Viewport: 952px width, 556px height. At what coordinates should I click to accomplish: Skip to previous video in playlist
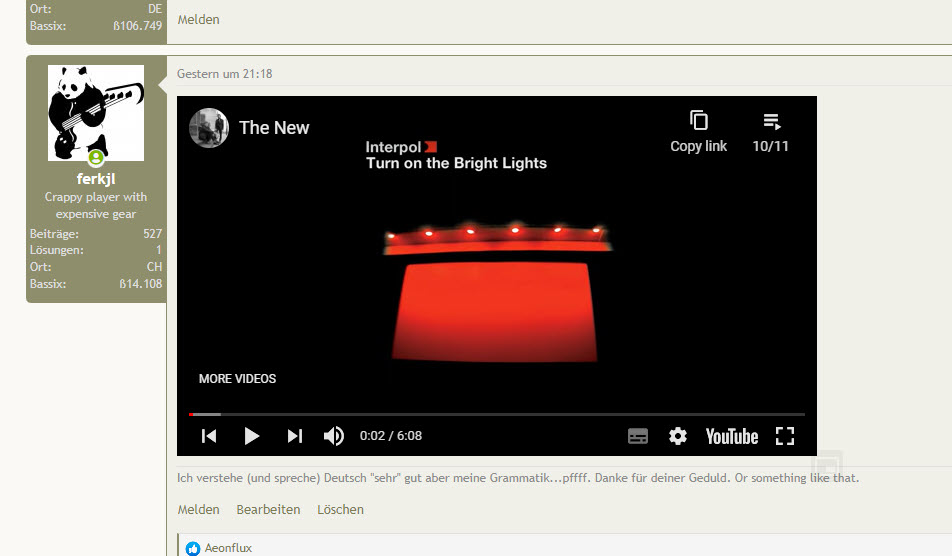(209, 436)
